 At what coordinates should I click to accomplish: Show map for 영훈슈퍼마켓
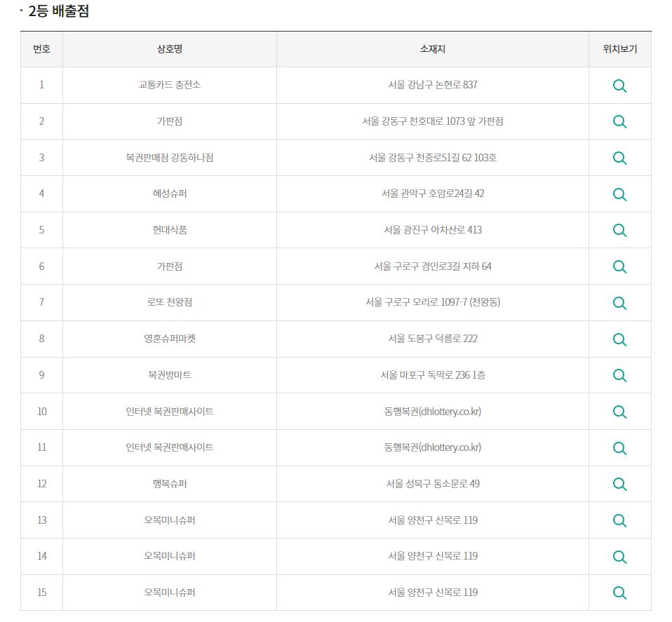tap(619, 339)
